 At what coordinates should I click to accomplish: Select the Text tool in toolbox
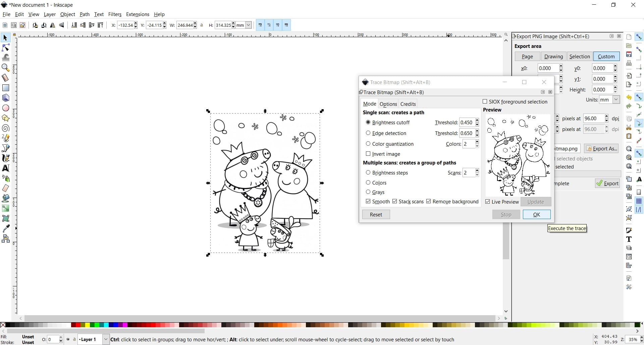(5, 168)
